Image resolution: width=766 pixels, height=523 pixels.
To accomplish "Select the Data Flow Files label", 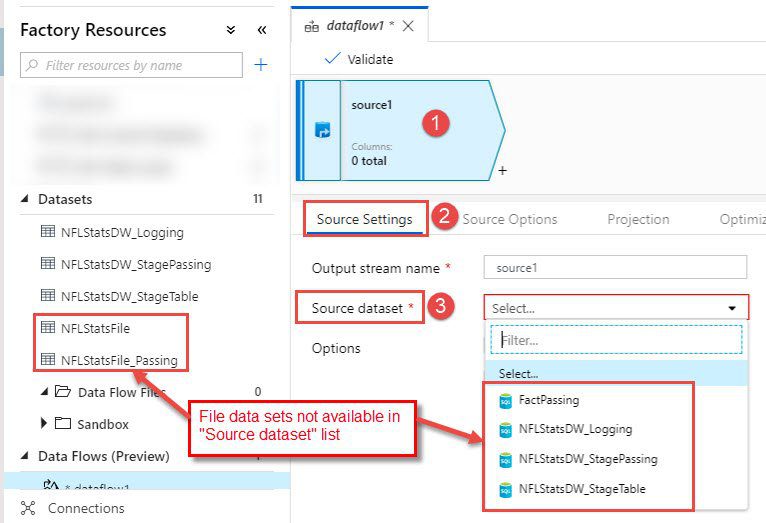I will [122, 393].
